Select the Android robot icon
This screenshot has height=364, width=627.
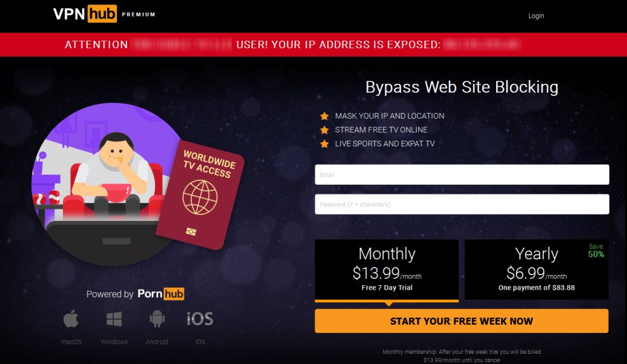[157, 319]
